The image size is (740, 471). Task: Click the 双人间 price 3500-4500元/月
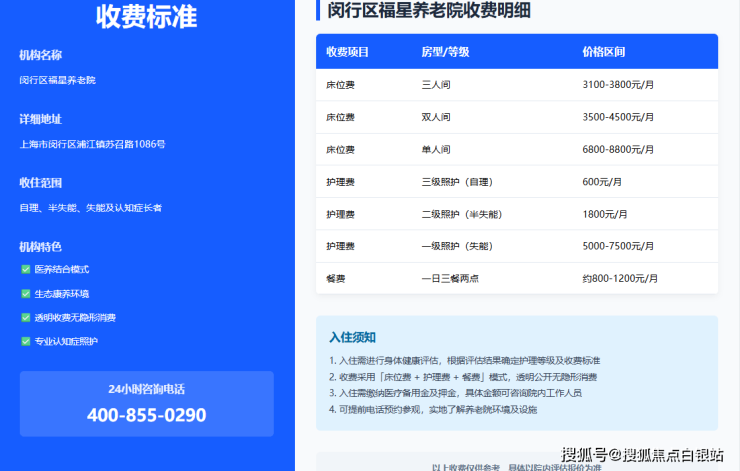pyautogui.click(x=618, y=117)
